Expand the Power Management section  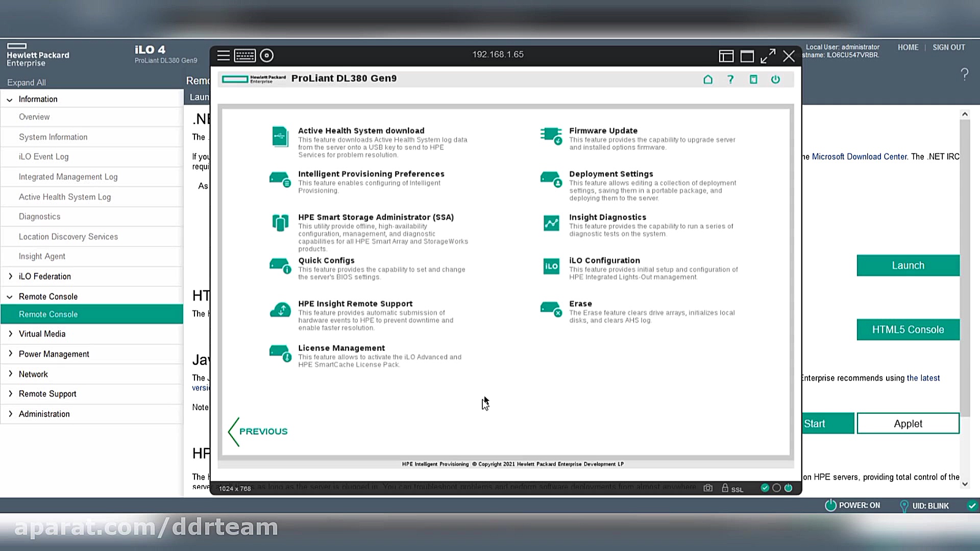click(10, 354)
